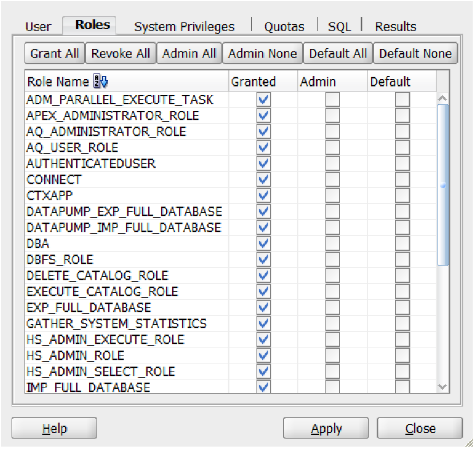
Task: Enable Default for DATAPUMP_IMP_FULL_DATABASE
Action: pos(402,228)
